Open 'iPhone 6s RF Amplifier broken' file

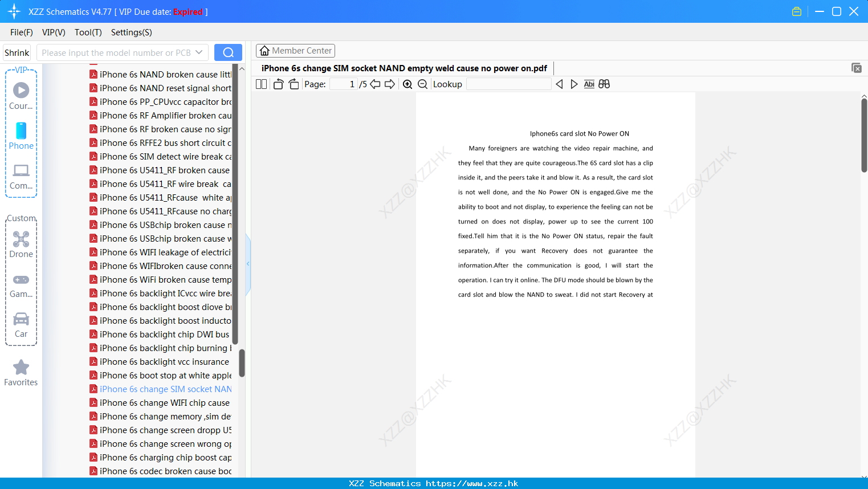(161, 116)
